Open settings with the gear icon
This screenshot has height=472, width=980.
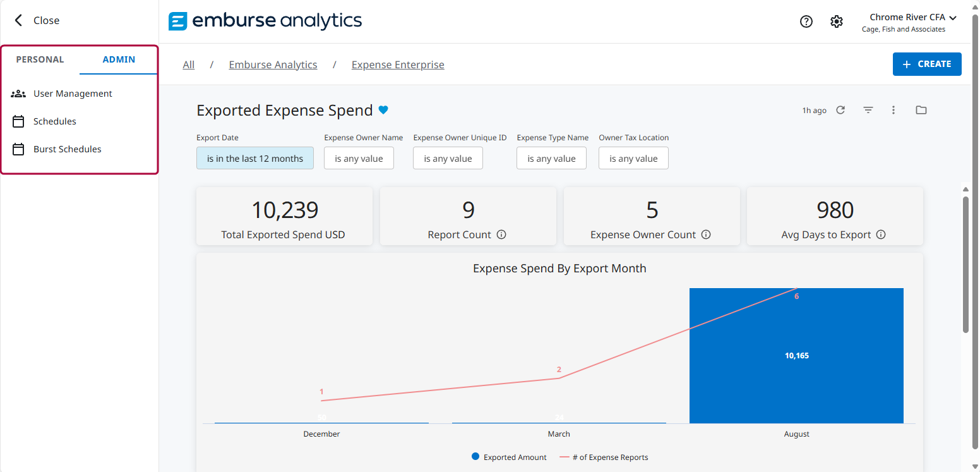click(837, 21)
